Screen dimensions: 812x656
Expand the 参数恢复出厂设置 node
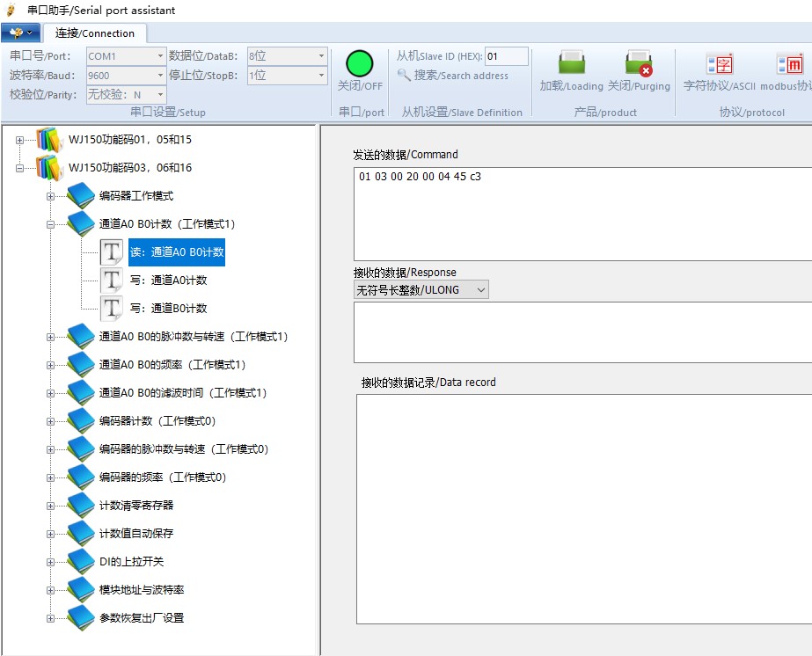50,618
